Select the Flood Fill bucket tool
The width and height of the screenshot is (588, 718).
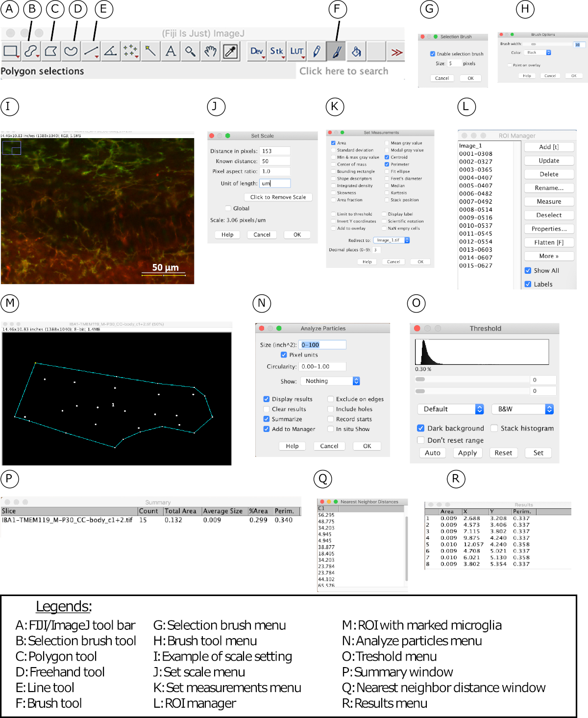(357, 51)
